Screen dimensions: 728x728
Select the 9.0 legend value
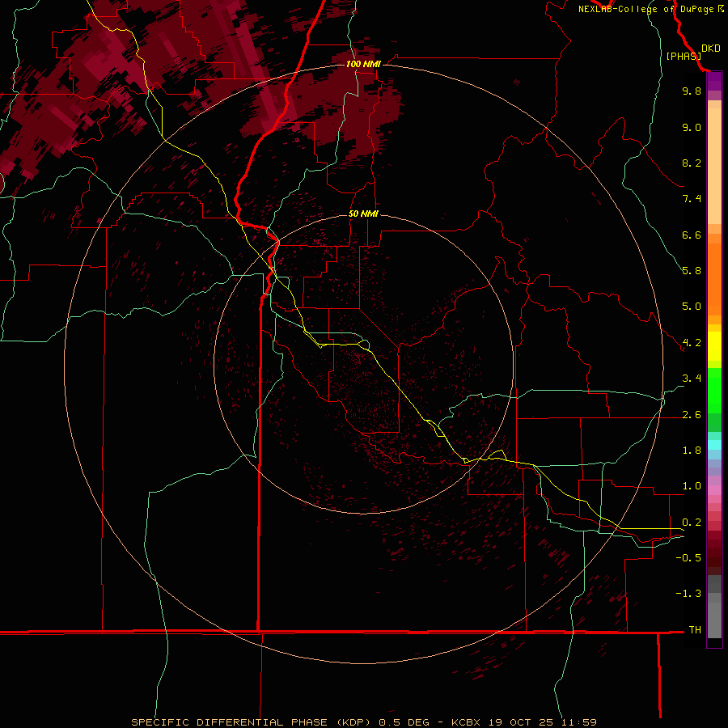(x=692, y=127)
